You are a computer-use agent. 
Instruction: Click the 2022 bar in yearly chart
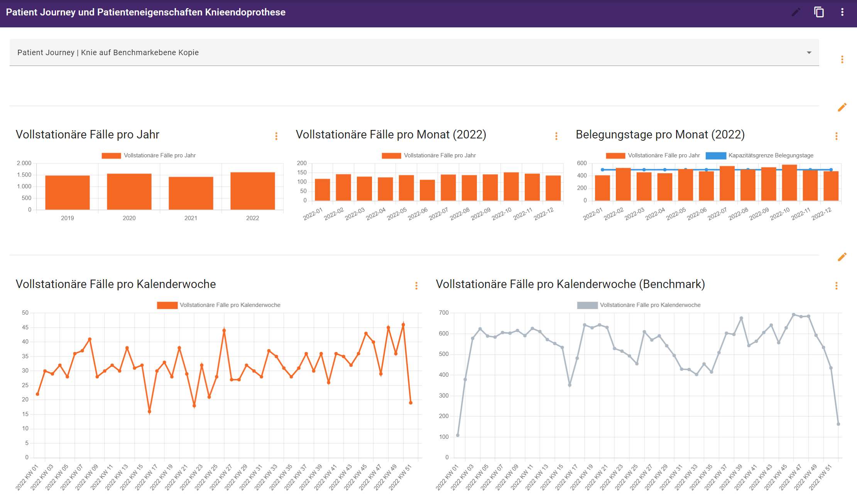click(252, 191)
